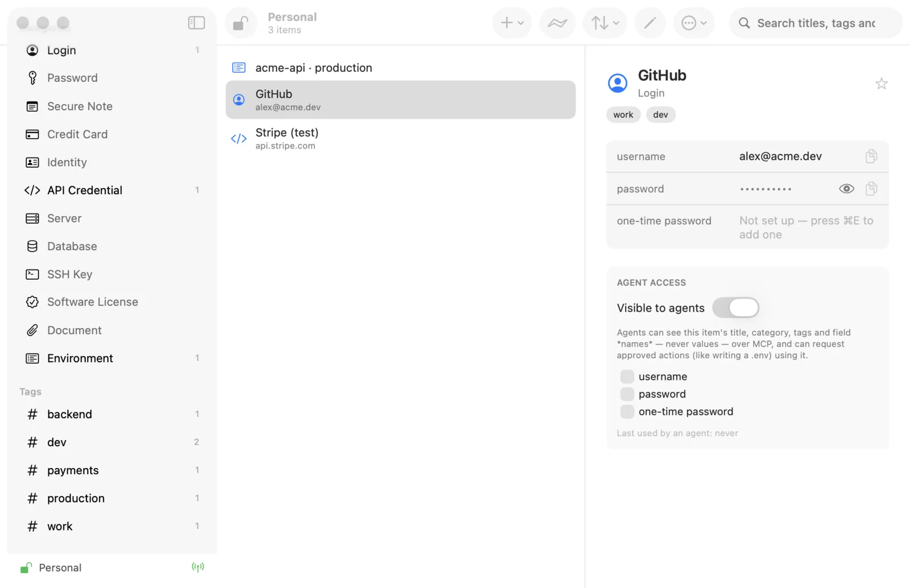
Task: Select the Password category
Action: [112, 78]
